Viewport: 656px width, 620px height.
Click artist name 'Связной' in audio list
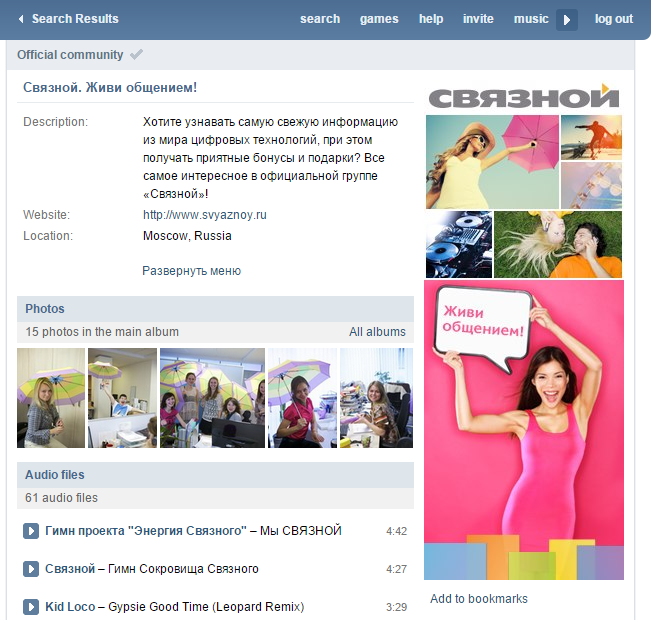click(x=70, y=569)
